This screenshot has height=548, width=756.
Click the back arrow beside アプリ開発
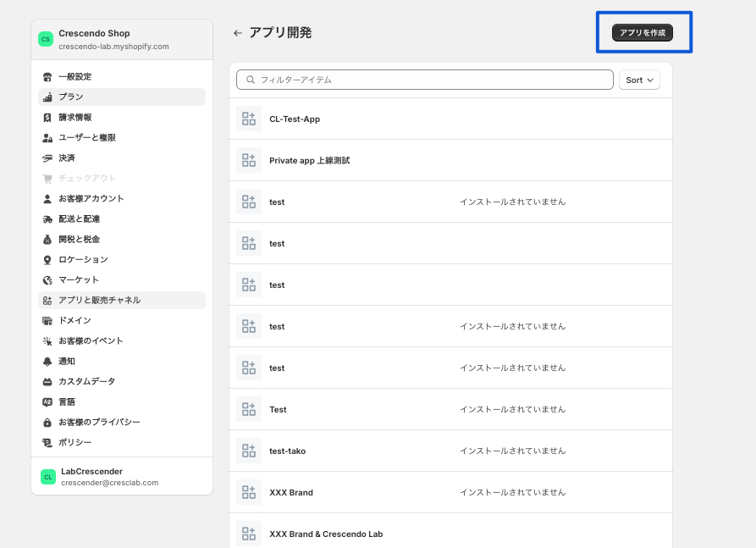238,33
